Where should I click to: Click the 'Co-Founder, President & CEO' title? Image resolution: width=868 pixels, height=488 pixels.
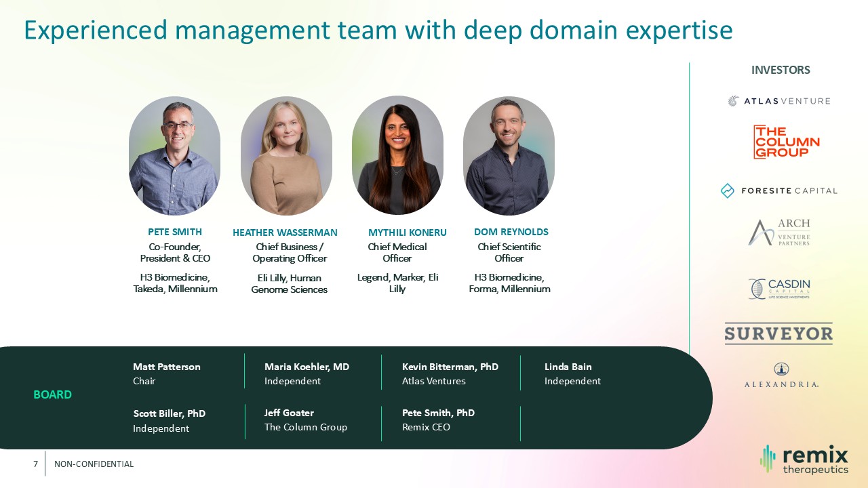tap(175, 252)
